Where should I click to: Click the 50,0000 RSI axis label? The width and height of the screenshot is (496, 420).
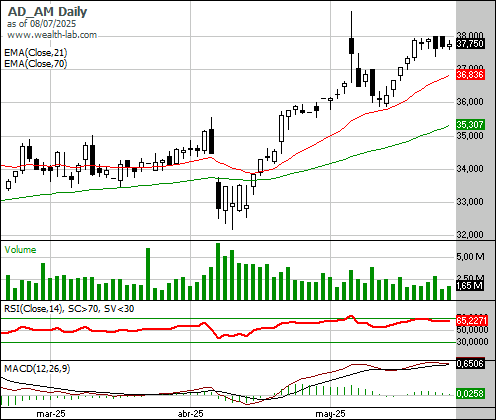click(x=472, y=330)
